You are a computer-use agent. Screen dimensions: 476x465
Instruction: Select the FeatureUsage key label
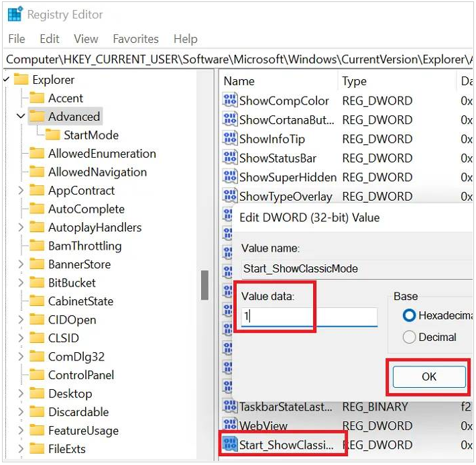pos(84,430)
